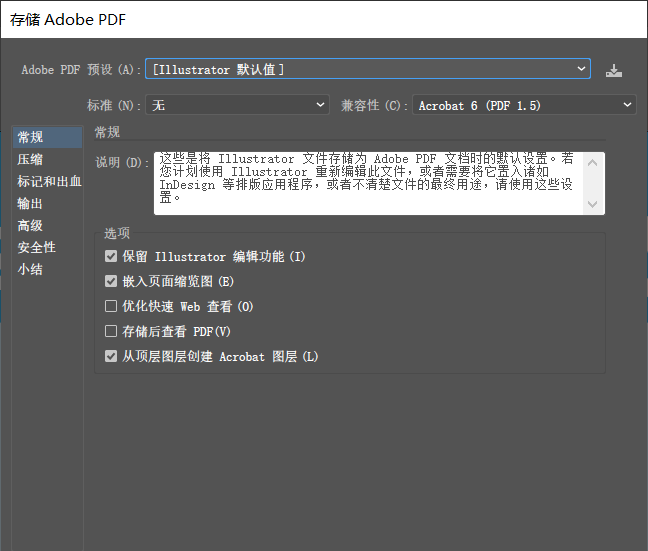Viewport: 648px width, 551px height.
Task: Open the Adobe PDF 预设 dropdown
Action: (368, 69)
